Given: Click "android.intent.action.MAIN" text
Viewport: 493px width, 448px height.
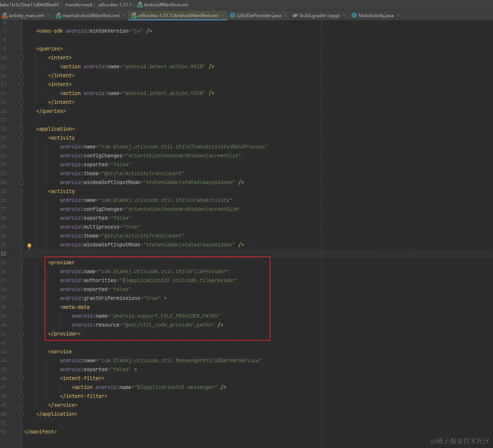Looking at the screenshot, I should click(164, 66).
